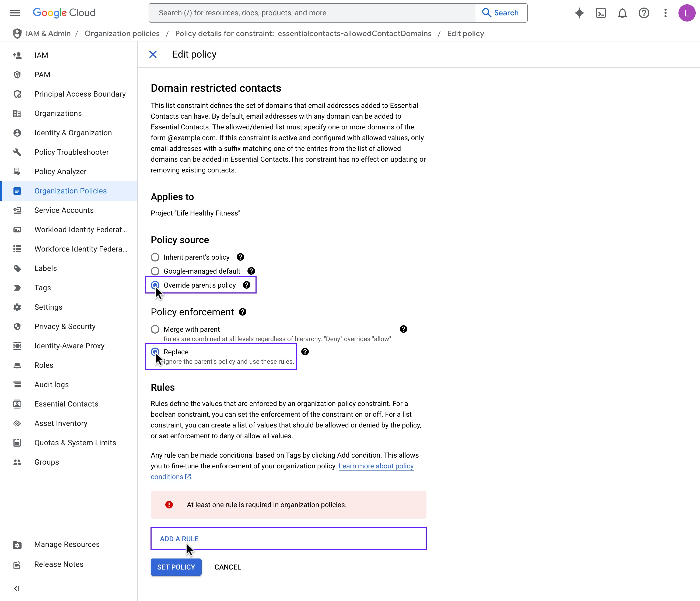Open the Gemini AI assistant sparkle icon
The width and height of the screenshot is (700, 601).
coord(579,13)
